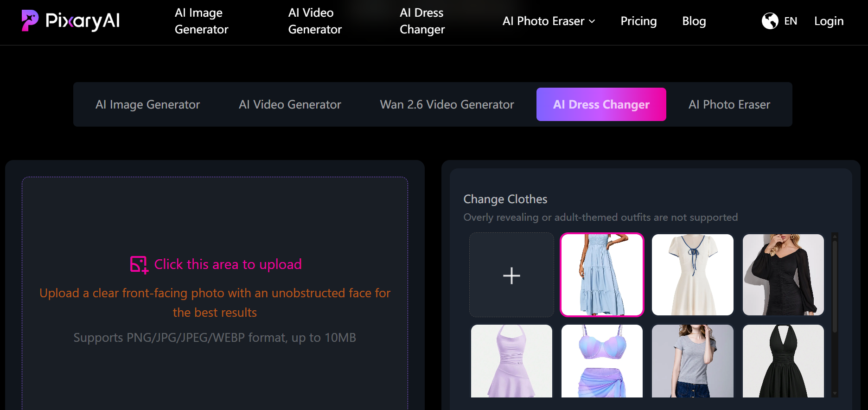This screenshot has height=410, width=868.
Task: Open AI Dress Changer in top navigation
Action: coord(422,21)
